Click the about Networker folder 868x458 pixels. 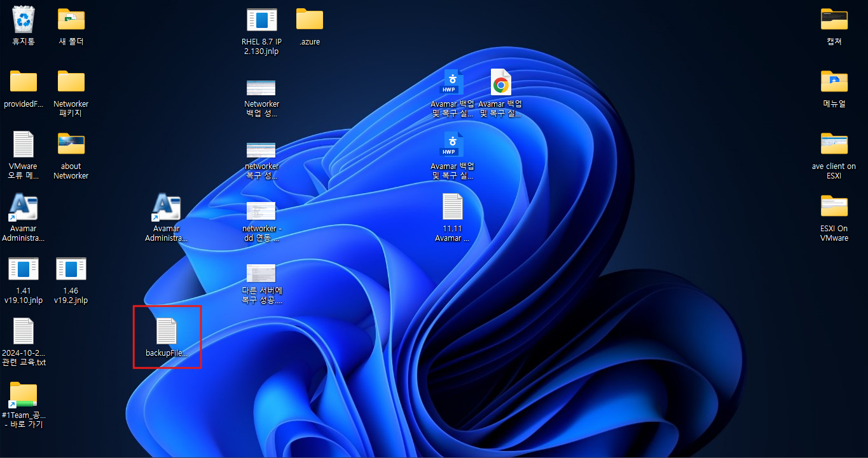click(x=71, y=155)
